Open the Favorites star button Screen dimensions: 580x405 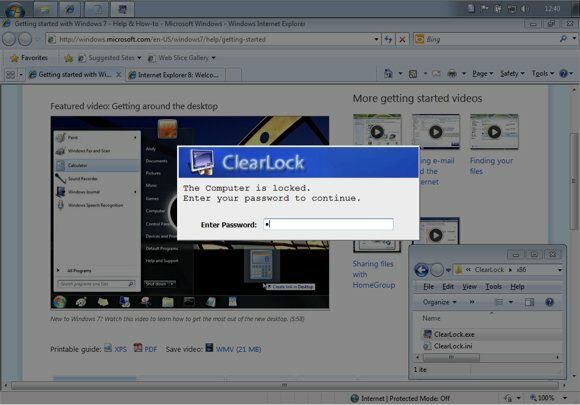point(29,58)
